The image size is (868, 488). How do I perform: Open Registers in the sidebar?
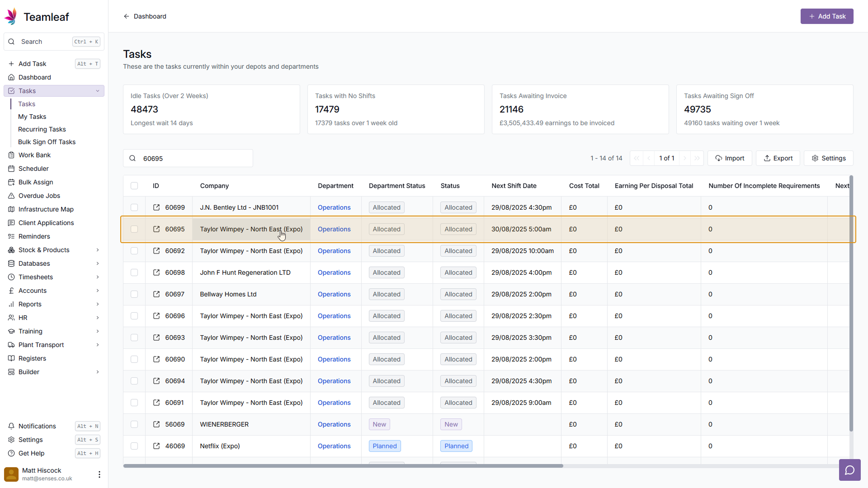tap(54, 358)
